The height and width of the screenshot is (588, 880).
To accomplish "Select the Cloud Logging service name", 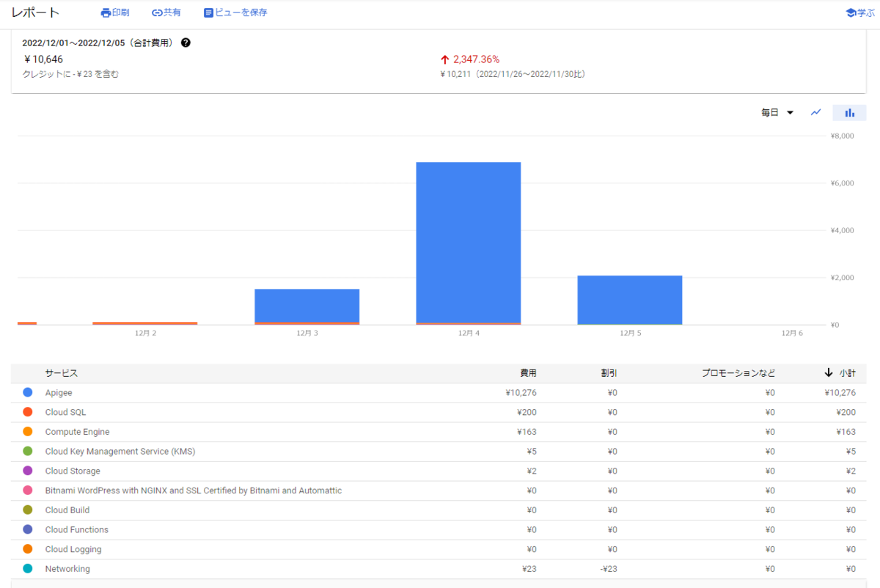I will coord(73,549).
